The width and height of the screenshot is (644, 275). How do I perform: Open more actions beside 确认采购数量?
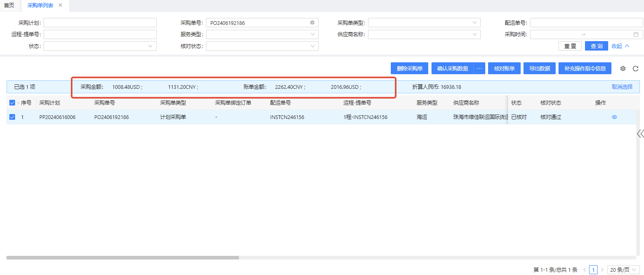pos(479,68)
